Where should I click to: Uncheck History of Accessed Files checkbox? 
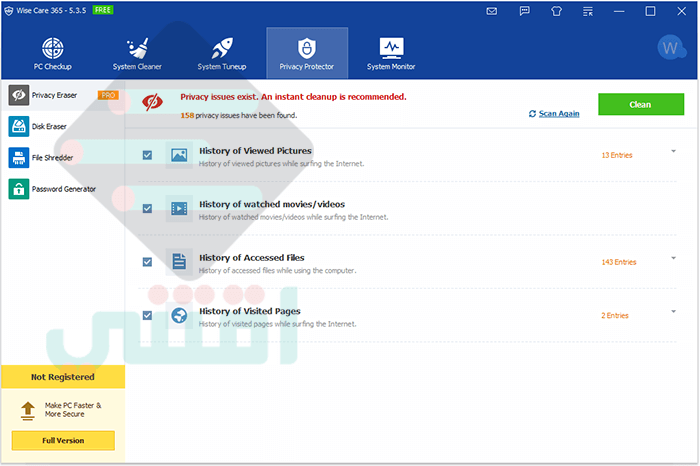tap(147, 262)
